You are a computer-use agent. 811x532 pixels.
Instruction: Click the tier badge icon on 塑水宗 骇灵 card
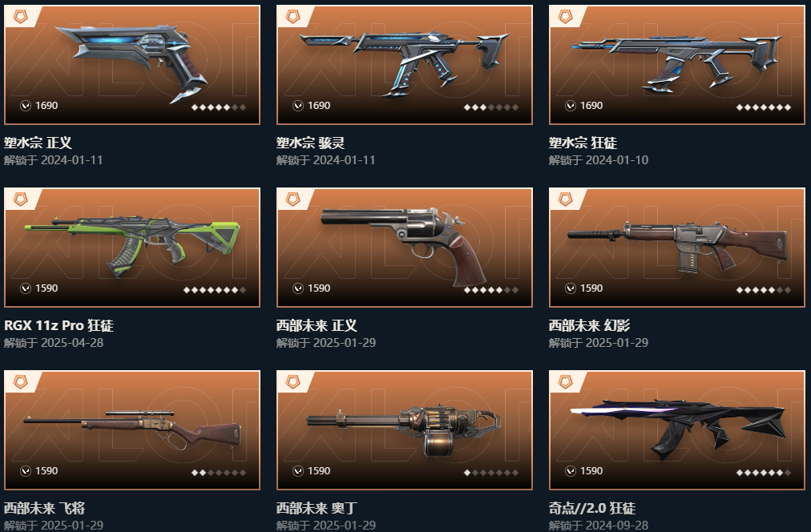(x=293, y=17)
